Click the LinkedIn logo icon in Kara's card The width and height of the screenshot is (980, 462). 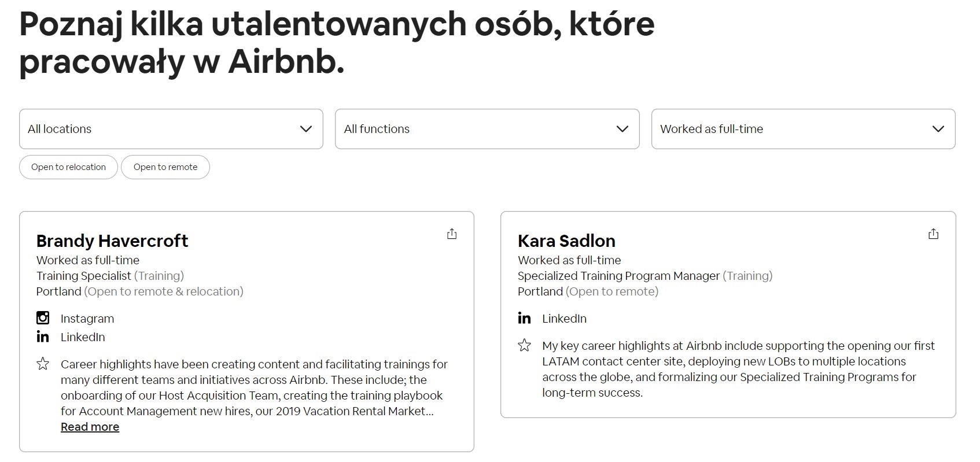tap(524, 318)
